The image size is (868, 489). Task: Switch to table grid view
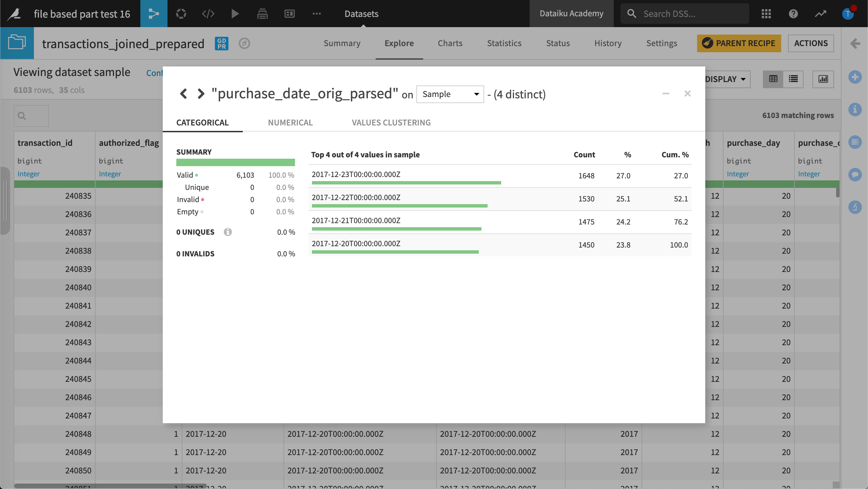click(x=773, y=79)
